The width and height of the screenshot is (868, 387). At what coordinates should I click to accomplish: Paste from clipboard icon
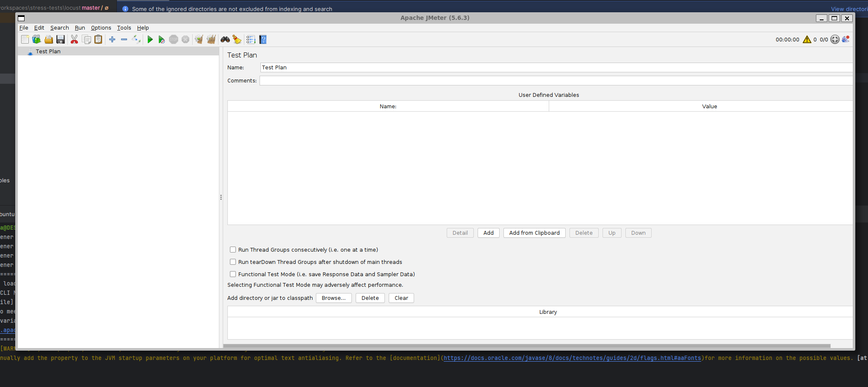98,39
